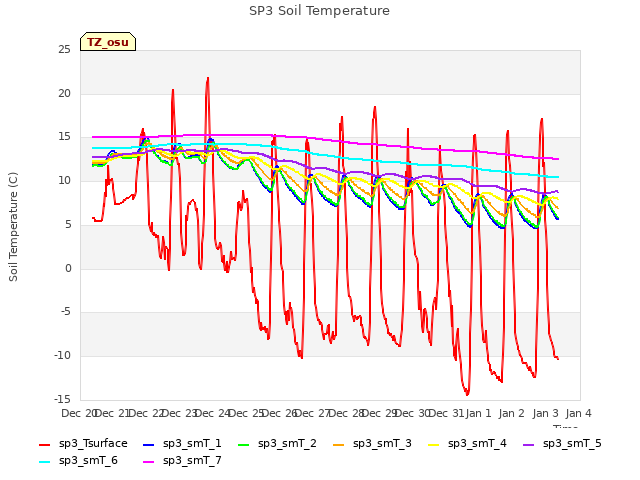Click the red sp3_Tsurface legend swatch
The width and height of the screenshot is (640, 480).
point(44,444)
